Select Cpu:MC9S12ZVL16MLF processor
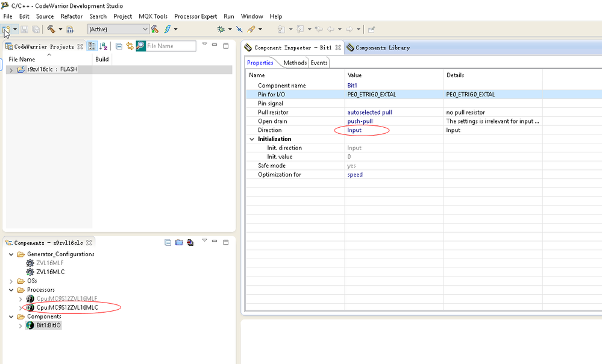Image resolution: width=602 pixels, height=364 pixels. pyautogui.click(x=67, y=299)
